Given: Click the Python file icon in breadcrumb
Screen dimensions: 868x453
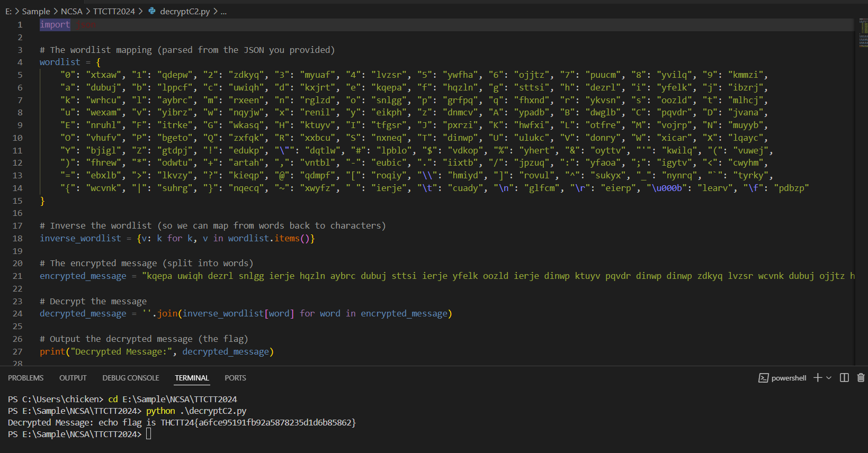Looking at the screenshot, I should pos(152,11).
